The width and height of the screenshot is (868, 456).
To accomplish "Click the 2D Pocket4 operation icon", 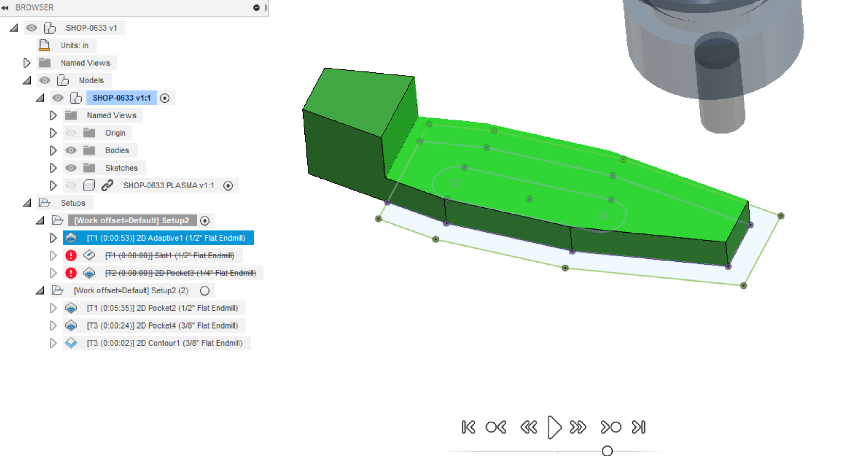I will click(71, 326).
